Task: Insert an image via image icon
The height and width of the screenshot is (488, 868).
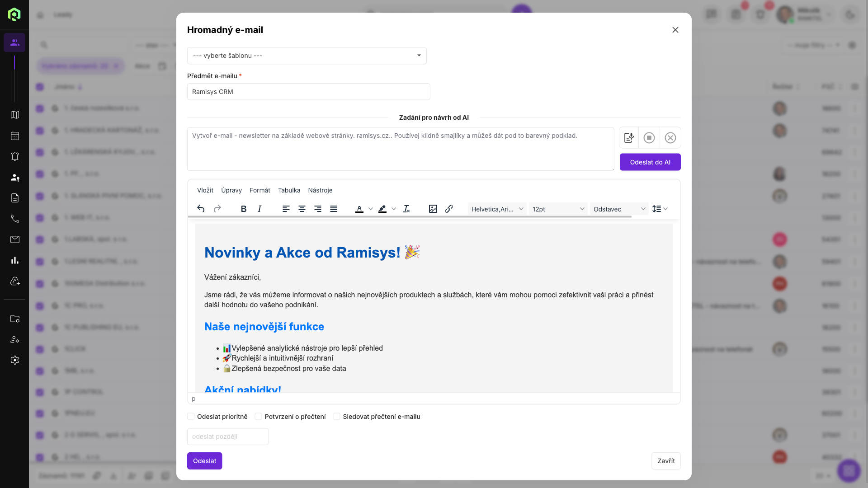Action: tap(433, 209)
